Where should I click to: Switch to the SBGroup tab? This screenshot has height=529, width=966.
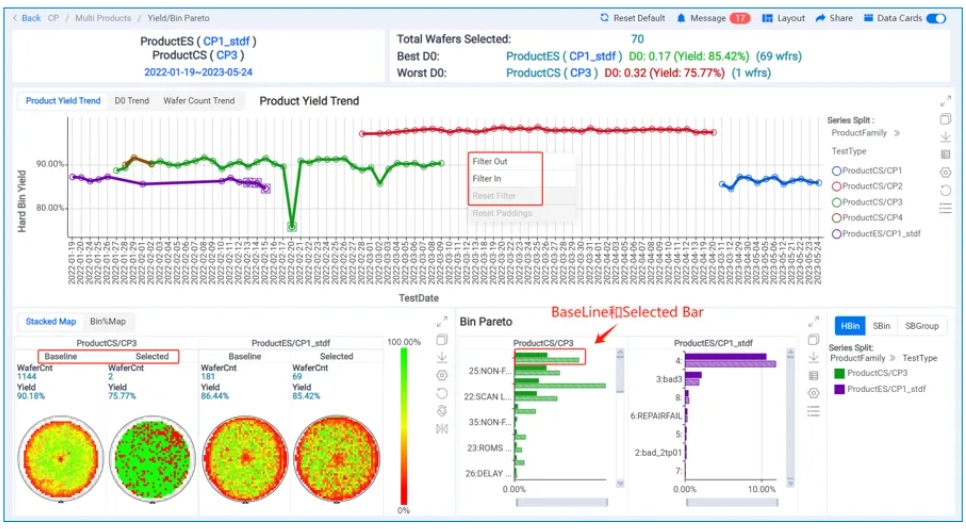tap(924, 326)
